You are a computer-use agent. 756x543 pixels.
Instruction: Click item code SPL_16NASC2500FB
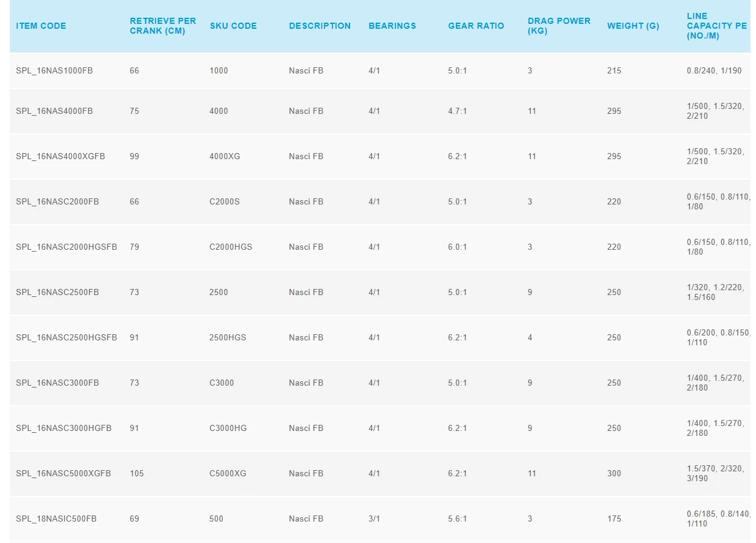tap(58, 292)
